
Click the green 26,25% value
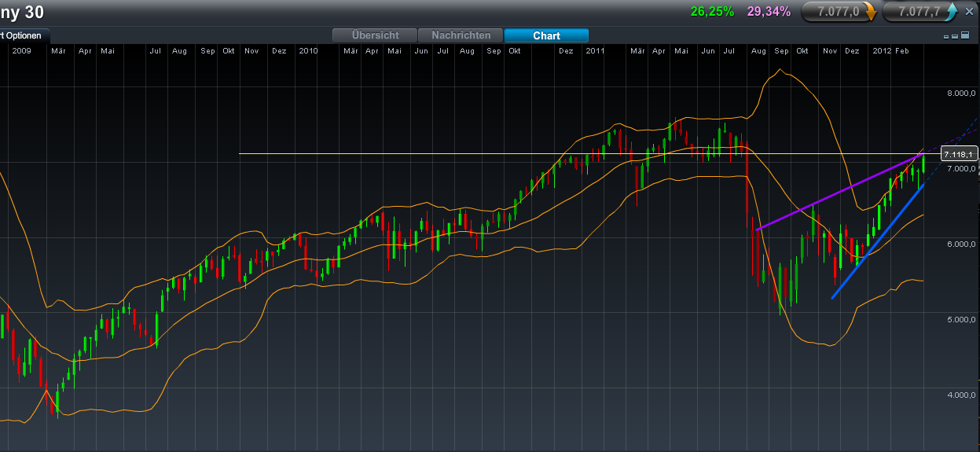point(712,12)
